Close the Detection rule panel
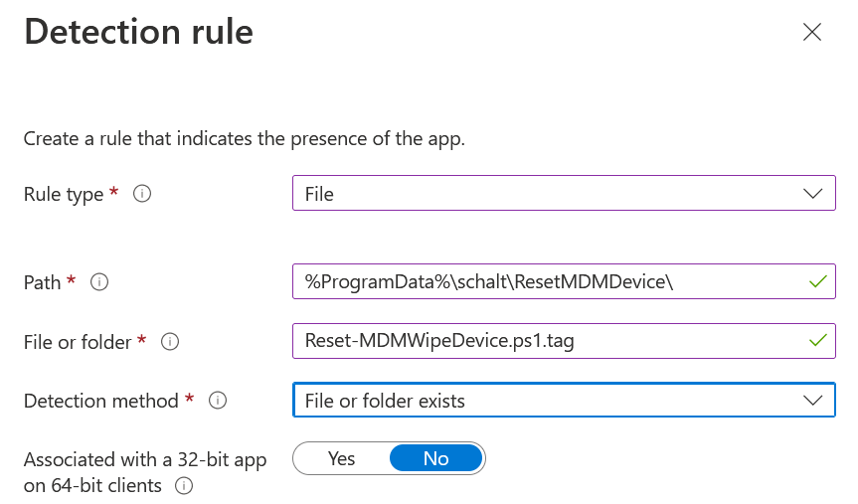 (x=811, y=32)
